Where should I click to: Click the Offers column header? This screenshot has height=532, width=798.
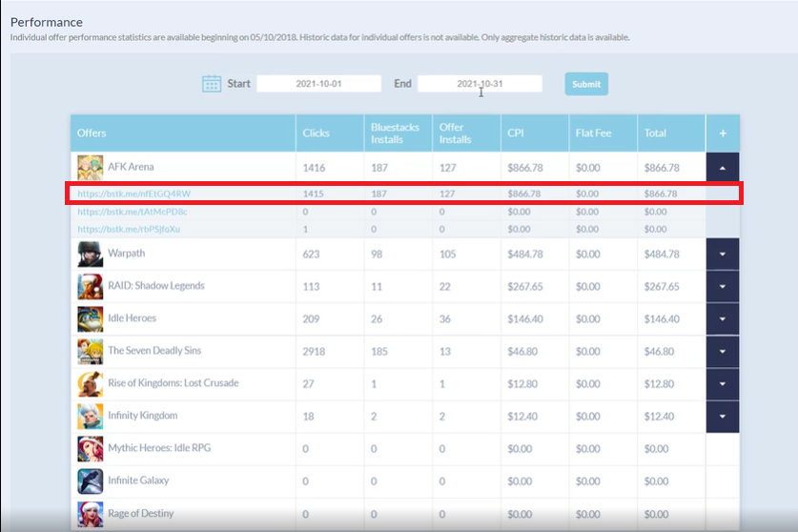pos(183,133)
